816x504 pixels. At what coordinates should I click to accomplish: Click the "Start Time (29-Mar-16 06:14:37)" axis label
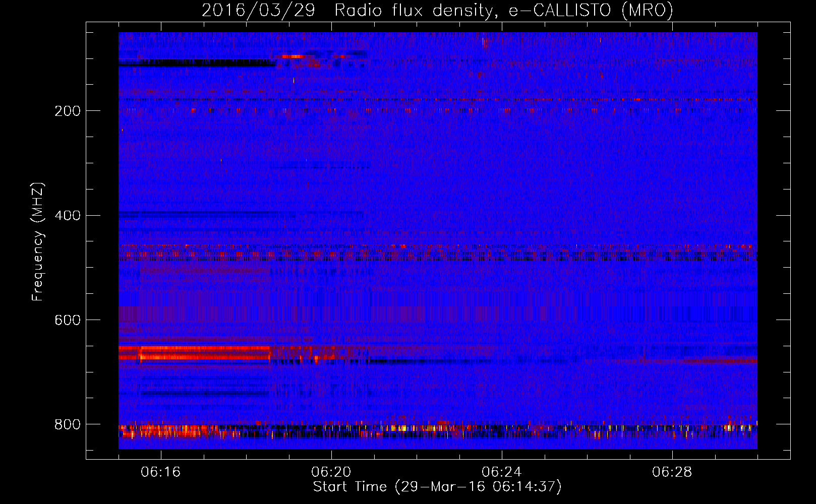pos(437,487)
